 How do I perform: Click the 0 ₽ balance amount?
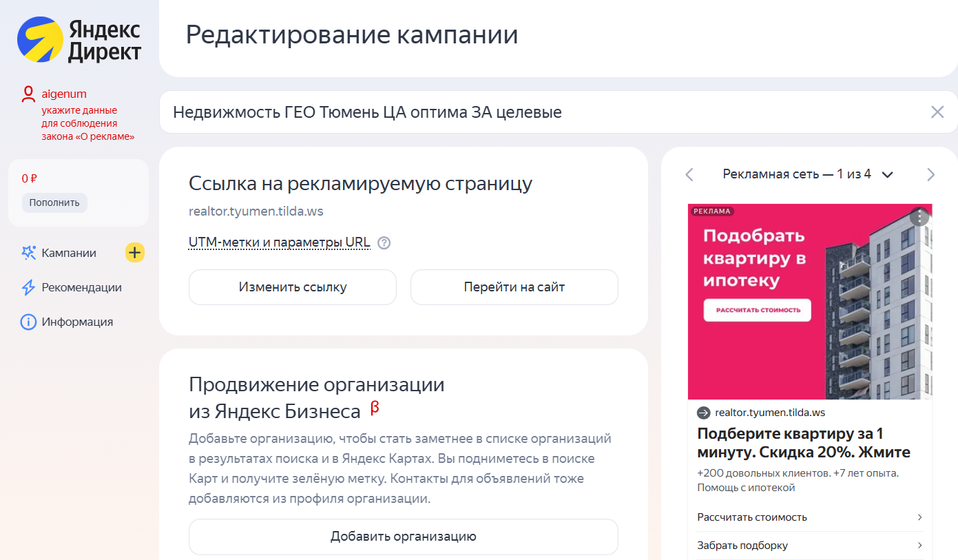[29, 178]
